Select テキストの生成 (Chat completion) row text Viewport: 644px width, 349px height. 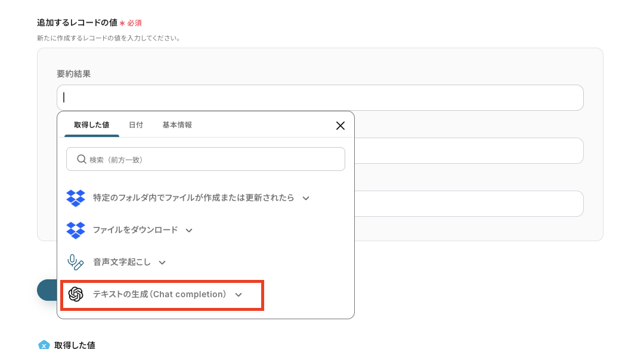click(160, 294)
